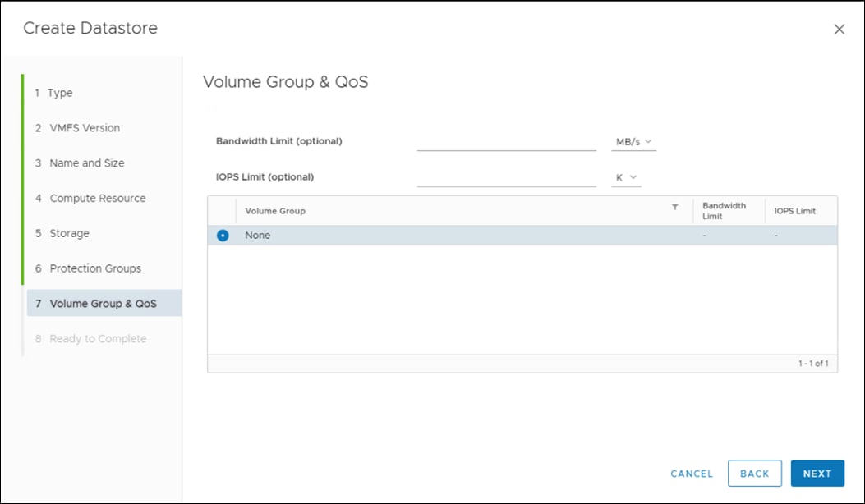Select the None volume group radio button
Viewport: 865px width, 504px height.
click(x=223, y=236)
